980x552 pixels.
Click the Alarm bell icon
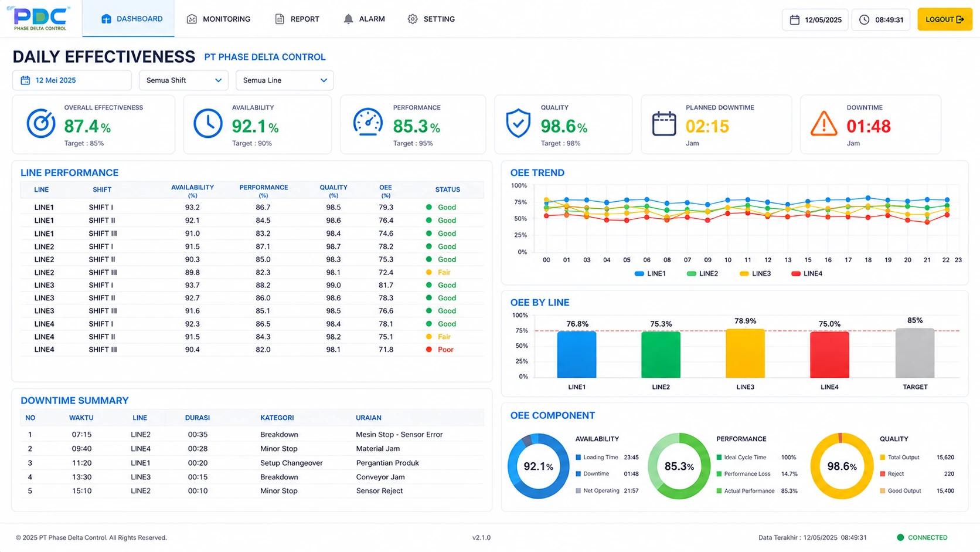point(348,19)
